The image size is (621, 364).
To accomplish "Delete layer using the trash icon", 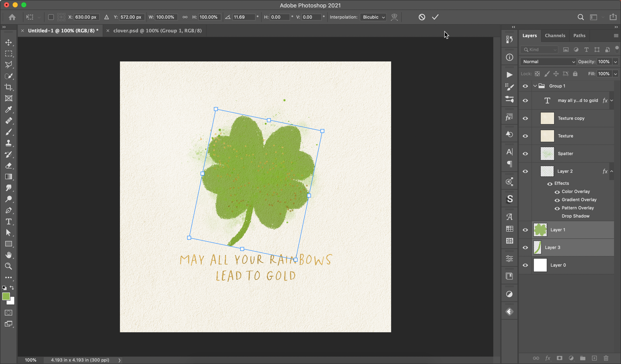I will (606, 358).
